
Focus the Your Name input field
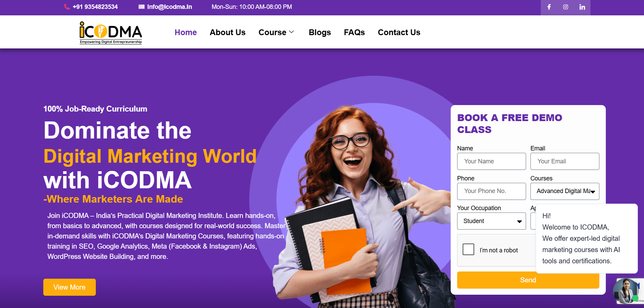pyautogui.click(x=491, y=161)
